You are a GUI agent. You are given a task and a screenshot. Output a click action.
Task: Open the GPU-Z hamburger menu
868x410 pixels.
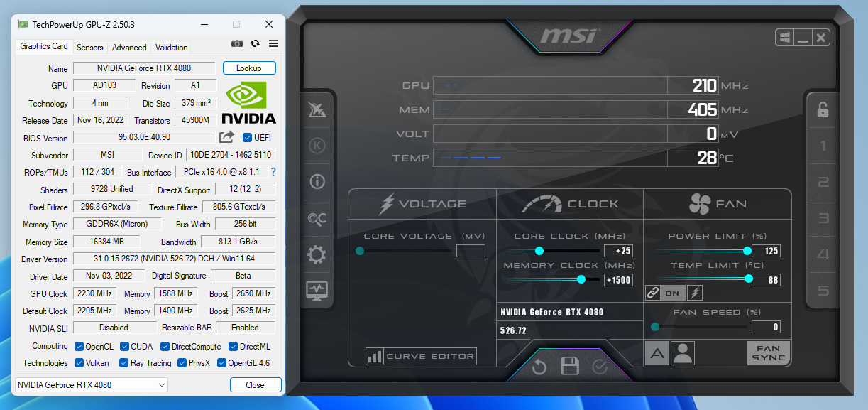click(273, 44)
